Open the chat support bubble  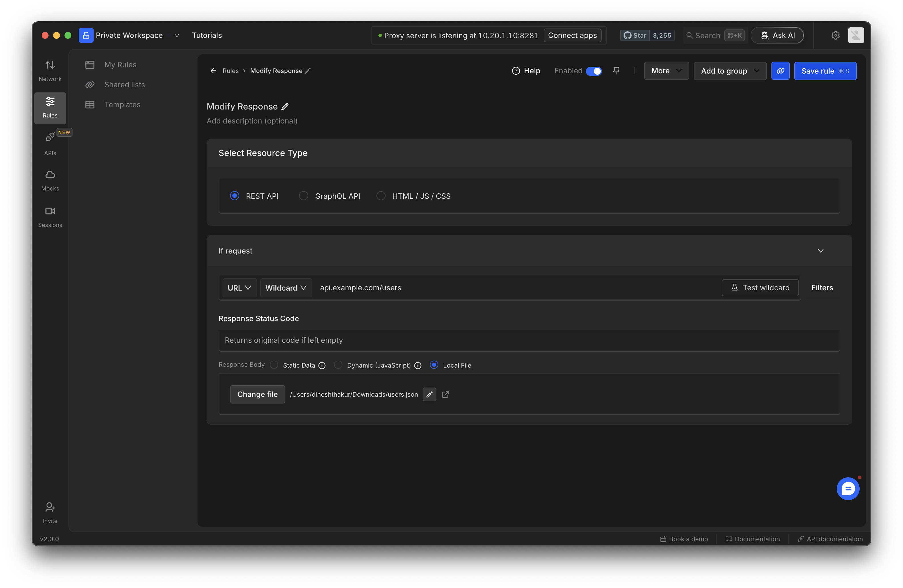point(848,488)
